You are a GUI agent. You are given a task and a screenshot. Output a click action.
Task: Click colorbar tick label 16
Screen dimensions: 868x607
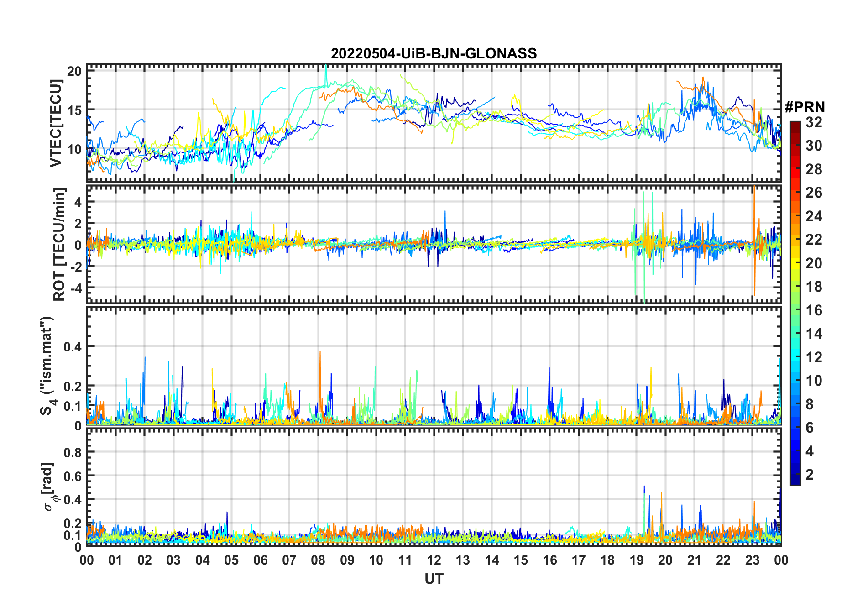(814, 310)
